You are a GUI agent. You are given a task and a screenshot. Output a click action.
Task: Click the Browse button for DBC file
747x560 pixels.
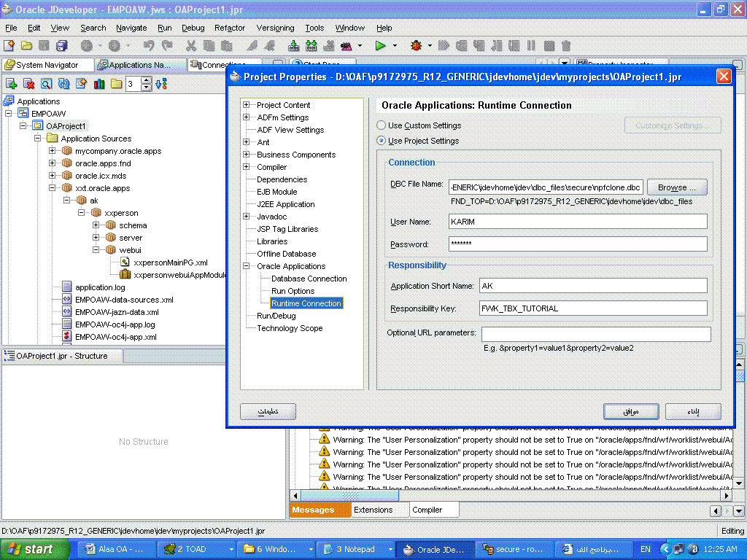pos(676,187)
